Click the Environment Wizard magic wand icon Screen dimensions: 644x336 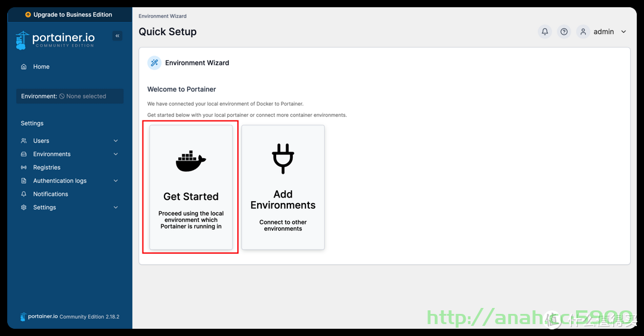pos(154,63)
